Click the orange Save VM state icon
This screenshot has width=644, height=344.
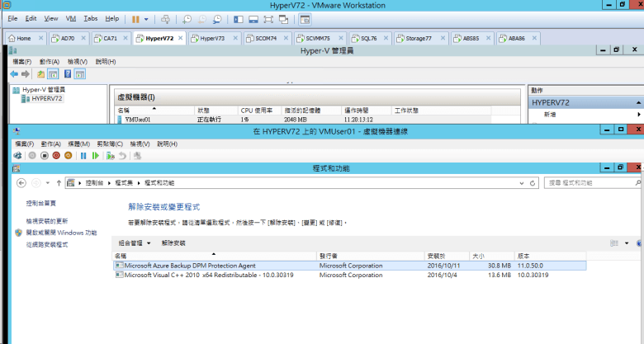(x=70, y=155)
